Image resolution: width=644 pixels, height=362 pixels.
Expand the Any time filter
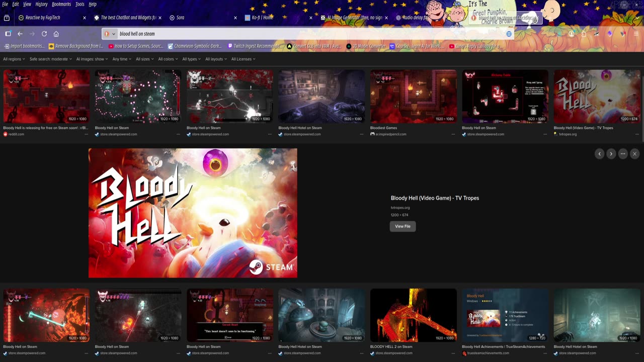122,59
